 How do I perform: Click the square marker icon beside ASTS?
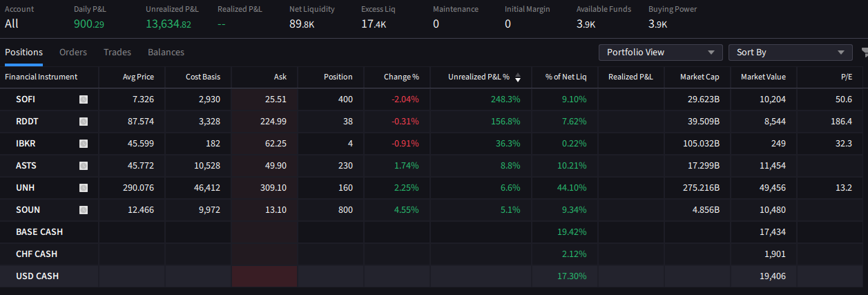84,166
